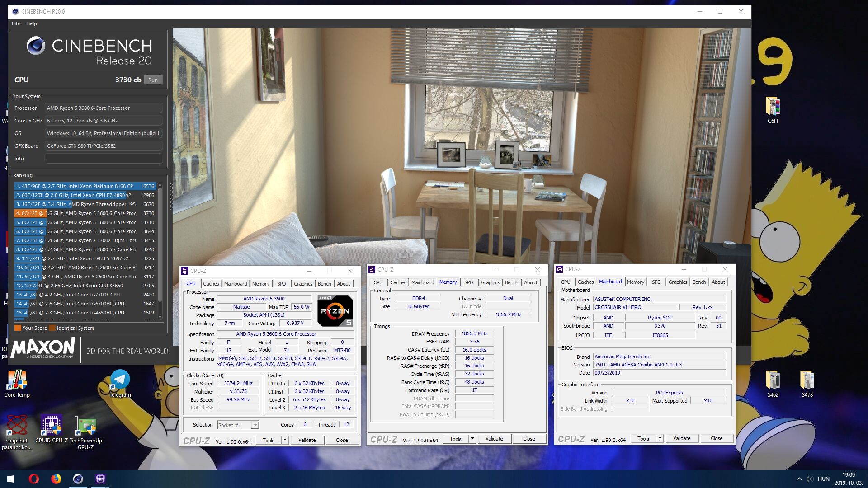The height and width of the screenshot is (488, 868).
Task: Switch to CPU-Z in the taskbar
Action: 100,479
